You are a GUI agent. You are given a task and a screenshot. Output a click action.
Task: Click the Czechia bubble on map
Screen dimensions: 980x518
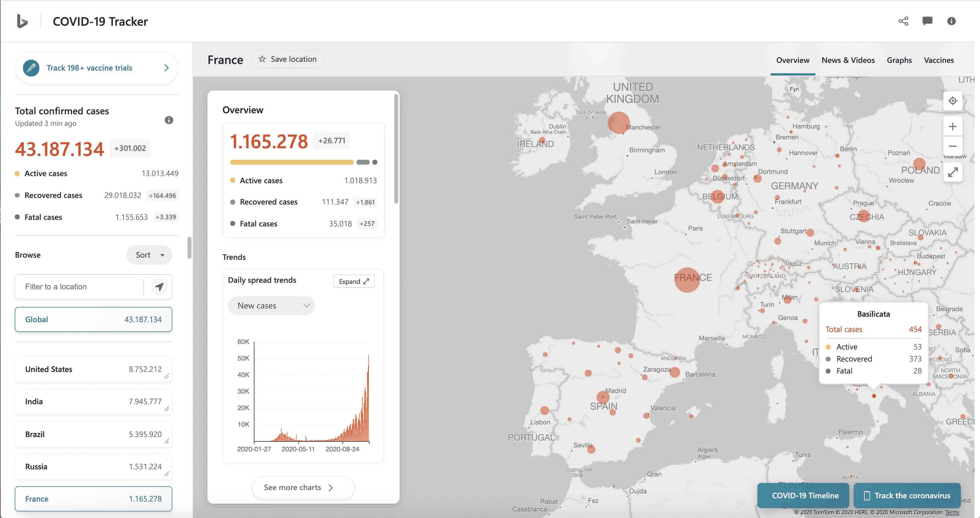click(x=864, y=216)
